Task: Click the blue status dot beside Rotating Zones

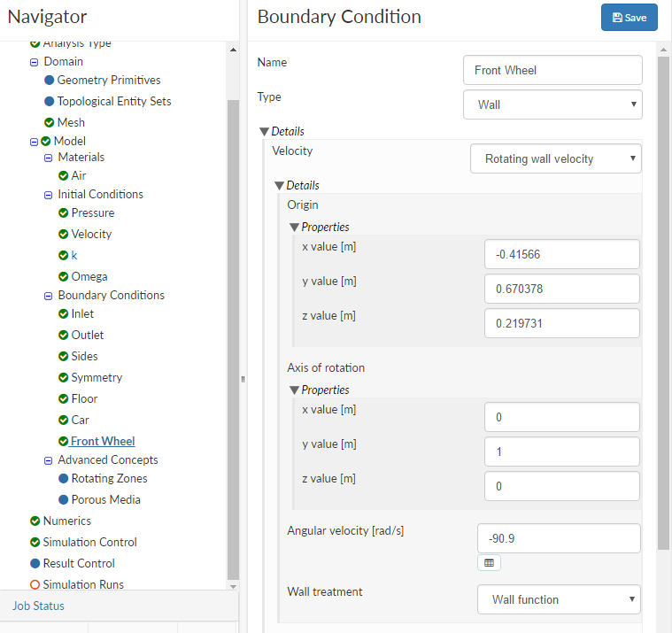Action: click(x=63, y=478)
